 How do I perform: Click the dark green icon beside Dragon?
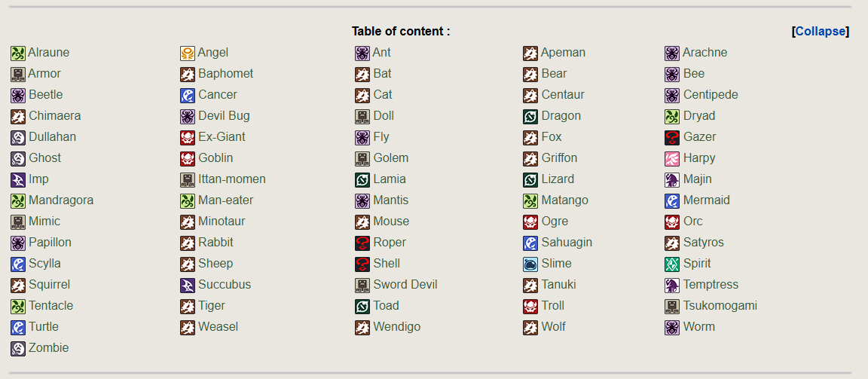tap(530, 116)
